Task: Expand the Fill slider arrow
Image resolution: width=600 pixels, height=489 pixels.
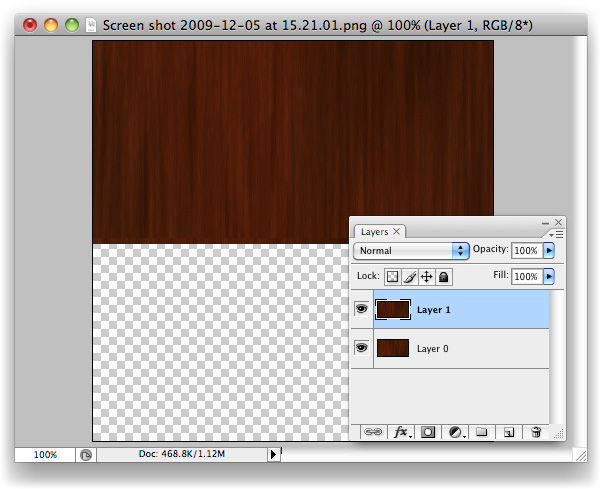Action: click(x=548, y=276)
